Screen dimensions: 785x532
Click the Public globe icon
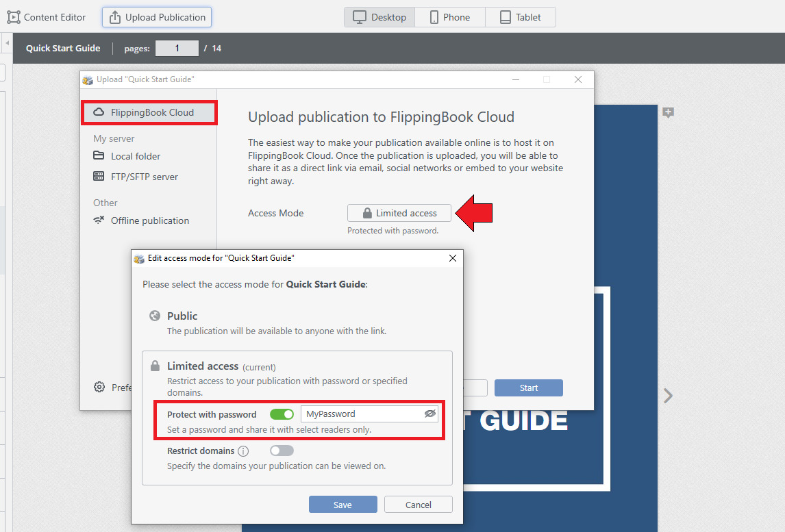tap(155, 316)
